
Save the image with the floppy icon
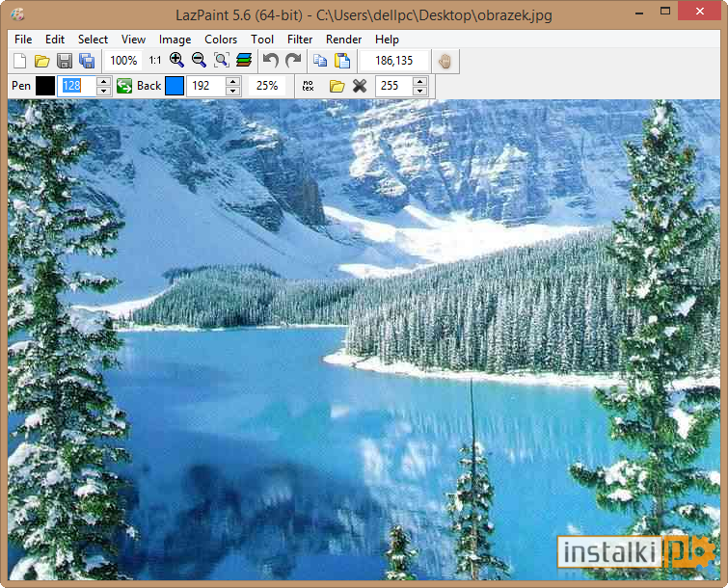[65, 61]
